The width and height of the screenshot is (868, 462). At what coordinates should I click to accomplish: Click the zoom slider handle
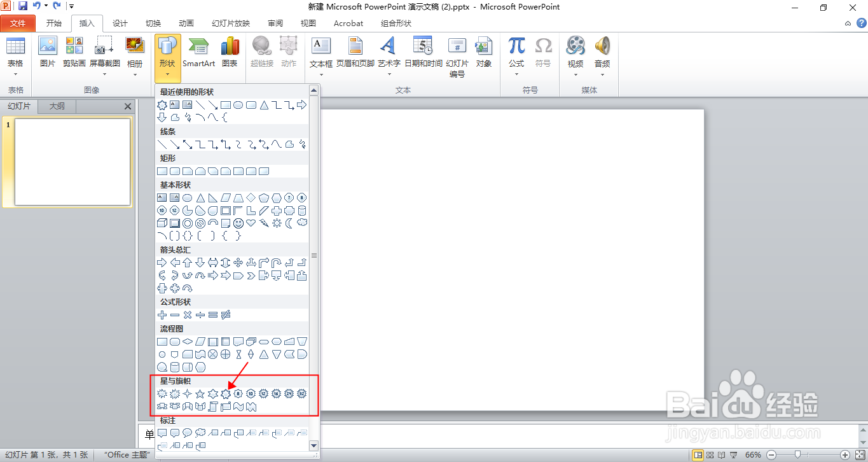(797, 455)
